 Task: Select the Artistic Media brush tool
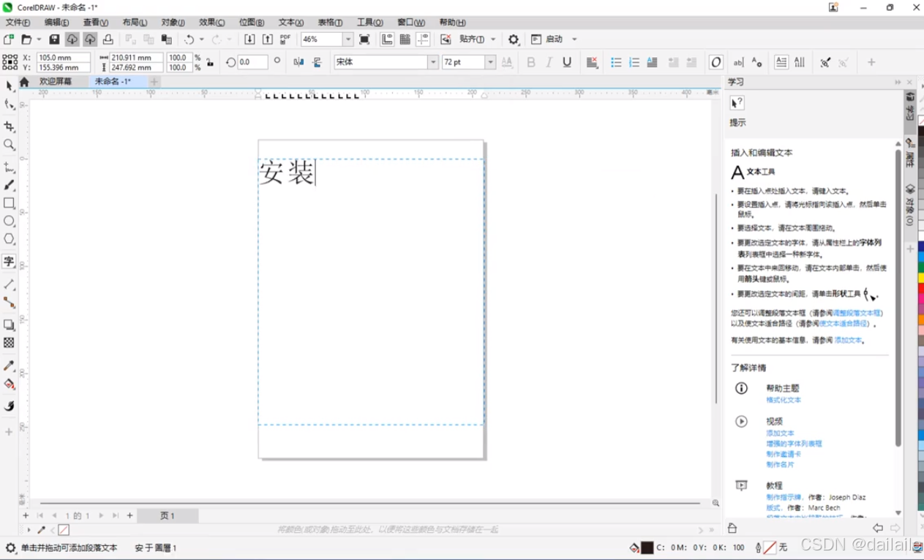(10, 185)
